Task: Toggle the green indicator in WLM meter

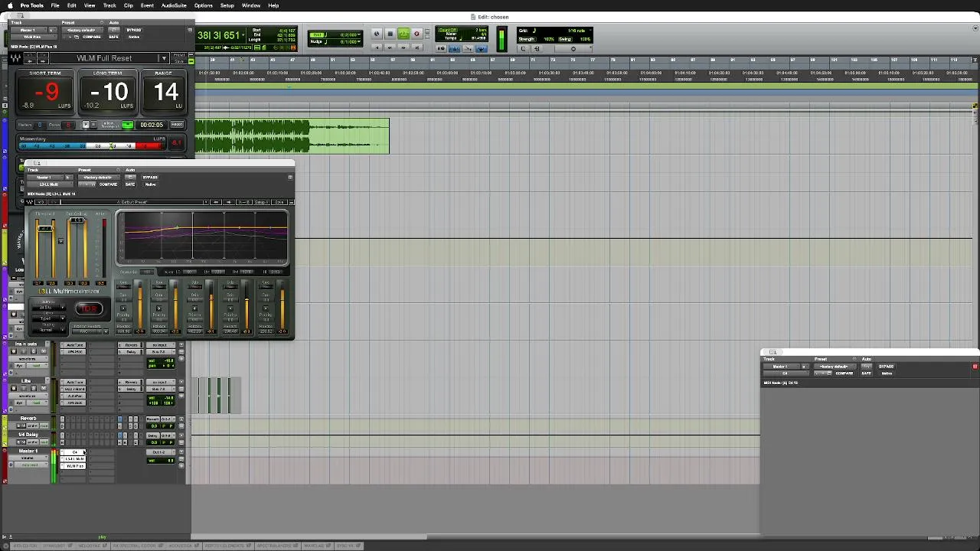Action: [x=127, y=125]
